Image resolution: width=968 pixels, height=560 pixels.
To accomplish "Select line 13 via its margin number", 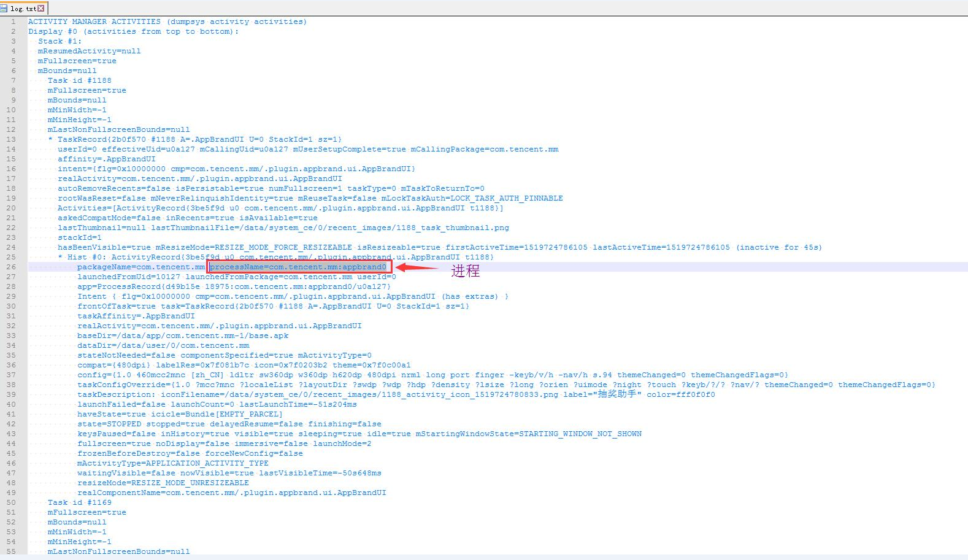I will pos(11,139).
